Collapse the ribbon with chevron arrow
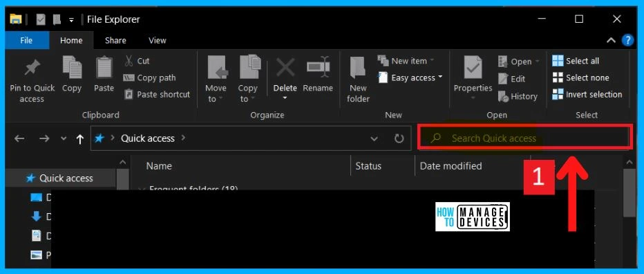 611,40
